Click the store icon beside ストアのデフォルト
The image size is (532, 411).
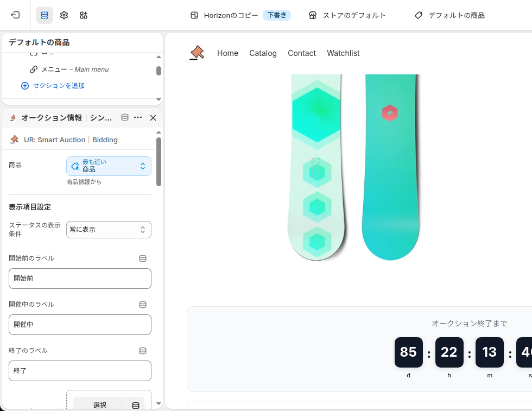[x=313, y=15]
